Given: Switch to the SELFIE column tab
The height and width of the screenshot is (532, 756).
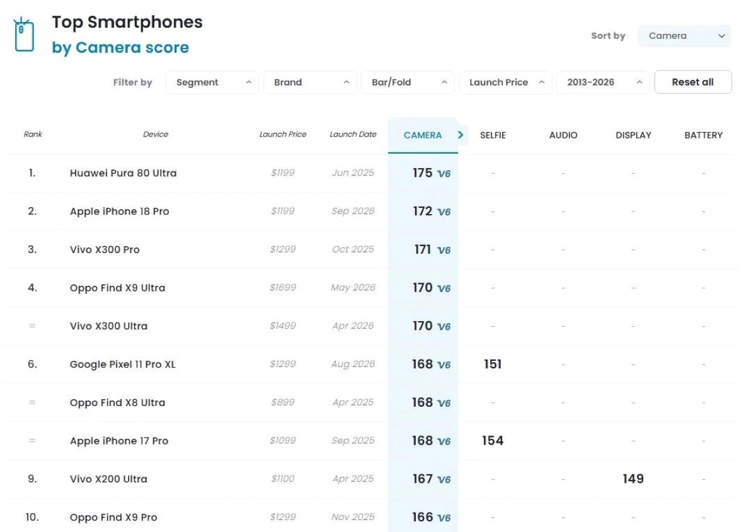Looking at the screenshot, I should (493, 135).
